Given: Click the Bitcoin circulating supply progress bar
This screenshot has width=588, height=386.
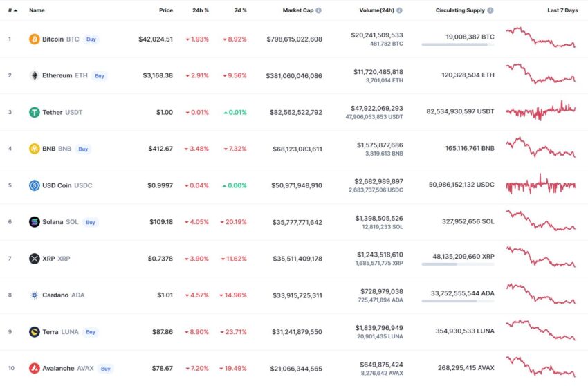Looking at the screenshot, I should [x=458, y=45].
